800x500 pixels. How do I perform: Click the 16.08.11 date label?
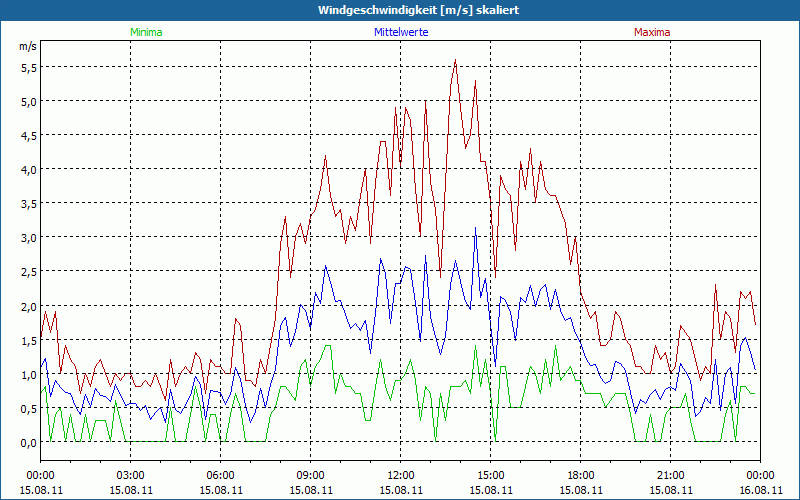760,490
